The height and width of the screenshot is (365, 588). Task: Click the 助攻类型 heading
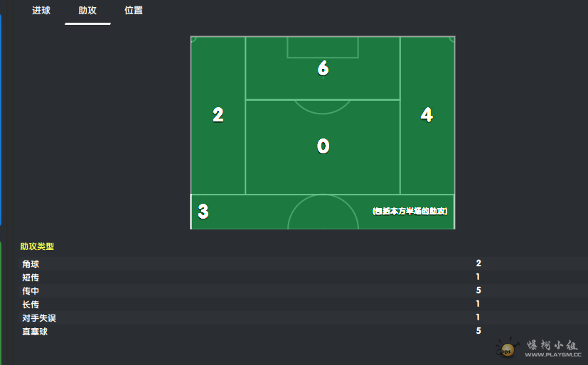[x=37, y=246]
